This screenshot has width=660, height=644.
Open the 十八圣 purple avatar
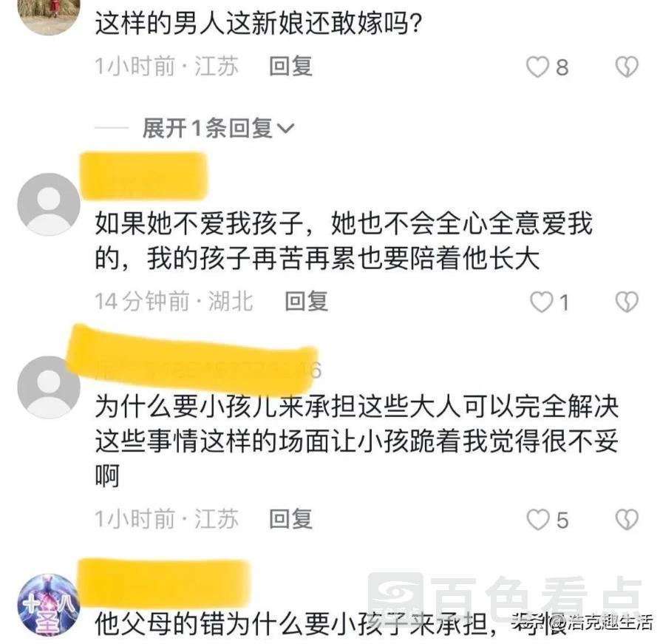[49, 605]
